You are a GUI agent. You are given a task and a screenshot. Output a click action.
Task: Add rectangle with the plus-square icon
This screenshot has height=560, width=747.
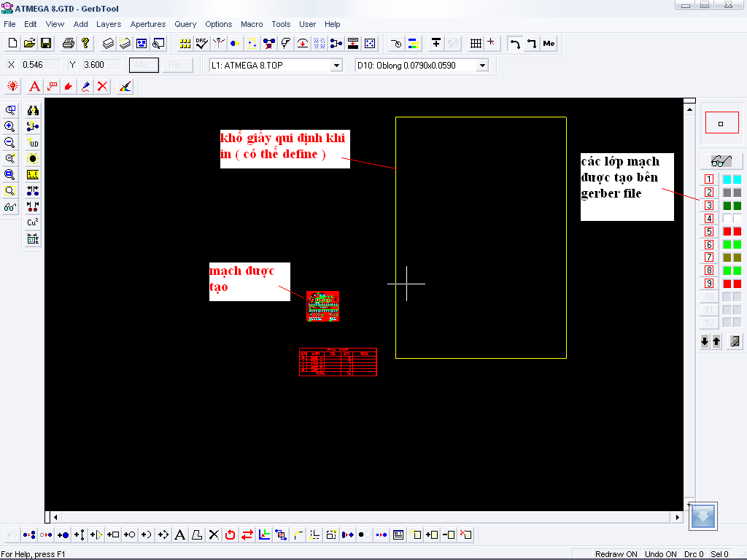pyautogui.click(x=113, y=534)
